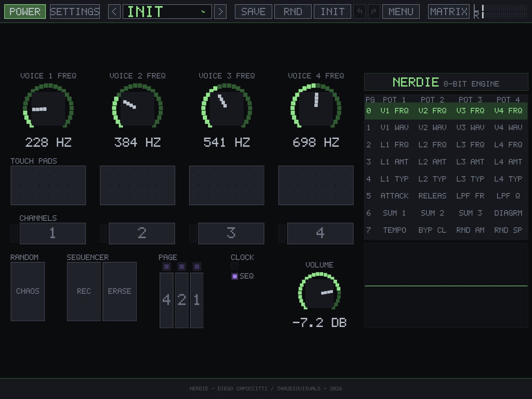Click the sequencer ERASE button
The image size is (532, 399).
click(x=120, y=291)
